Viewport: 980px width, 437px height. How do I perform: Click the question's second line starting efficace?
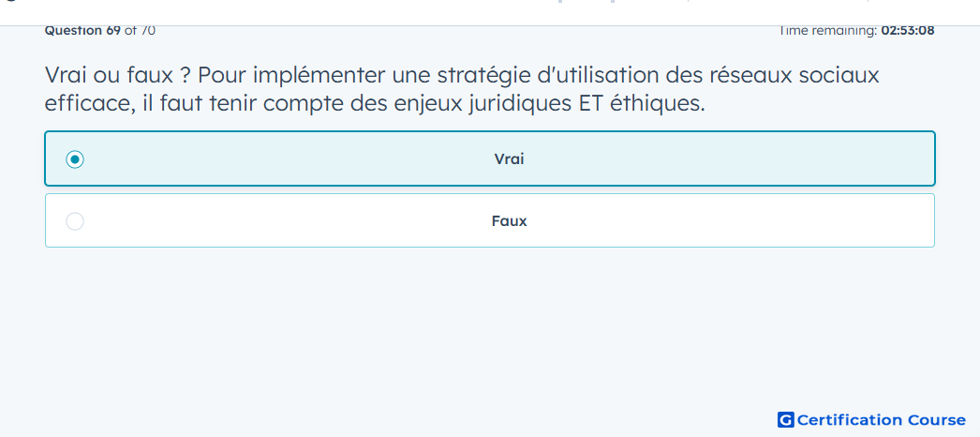(x=375, y=103)
